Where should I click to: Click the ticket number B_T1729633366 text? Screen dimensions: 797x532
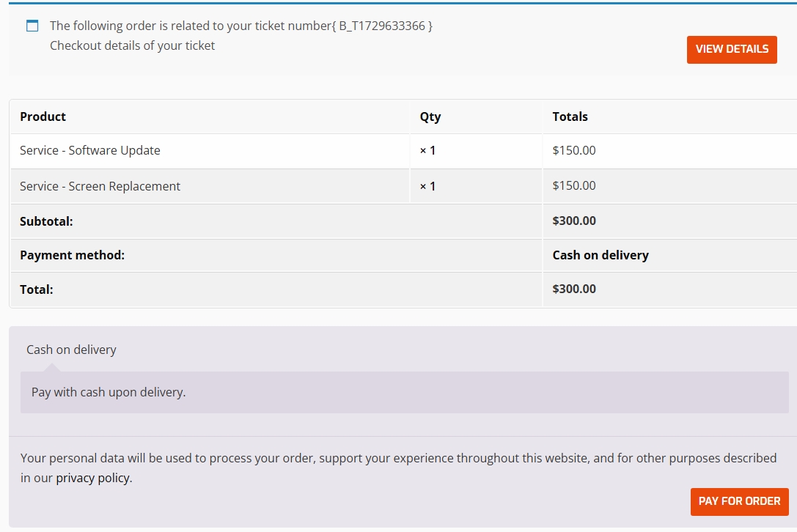coord(382,26)
